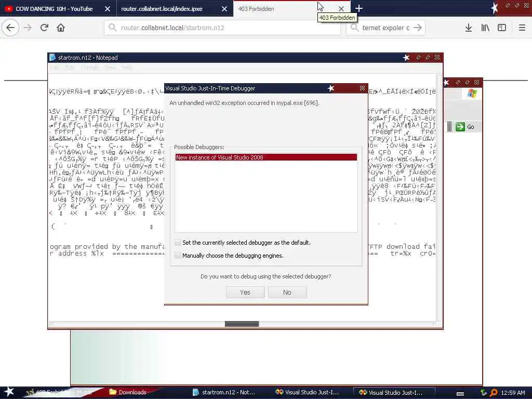Toggle the sidebar icon in toolbar

point(502,28)
